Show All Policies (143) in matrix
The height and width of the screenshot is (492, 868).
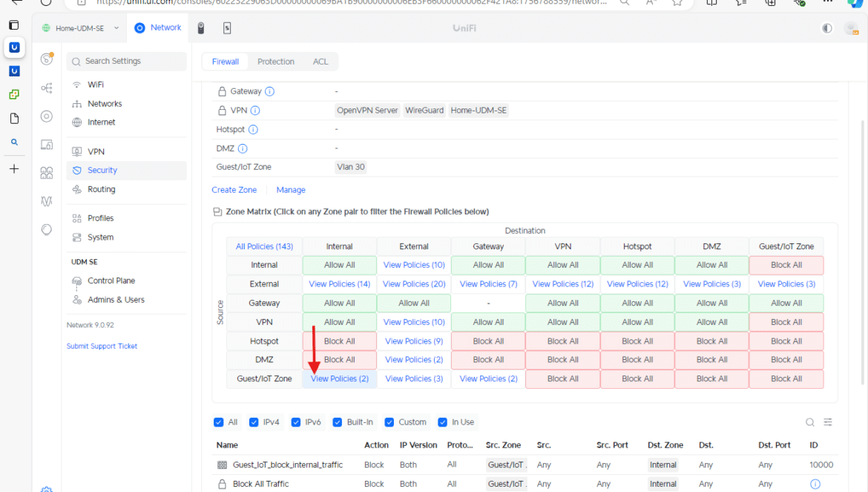pyautogui.click(x=265, y=246)
